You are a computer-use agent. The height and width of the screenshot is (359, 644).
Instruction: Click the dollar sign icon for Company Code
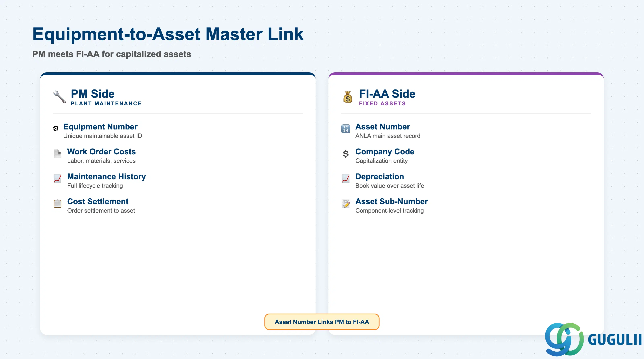point(346,154)
